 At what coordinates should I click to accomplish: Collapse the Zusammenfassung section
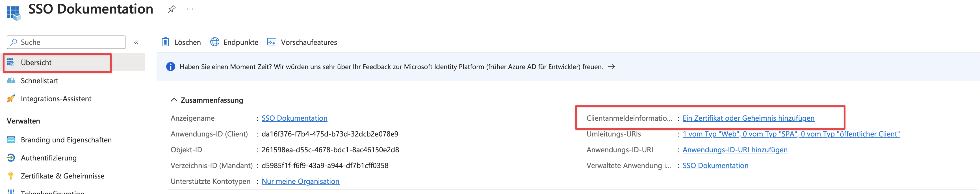[174, 100]
